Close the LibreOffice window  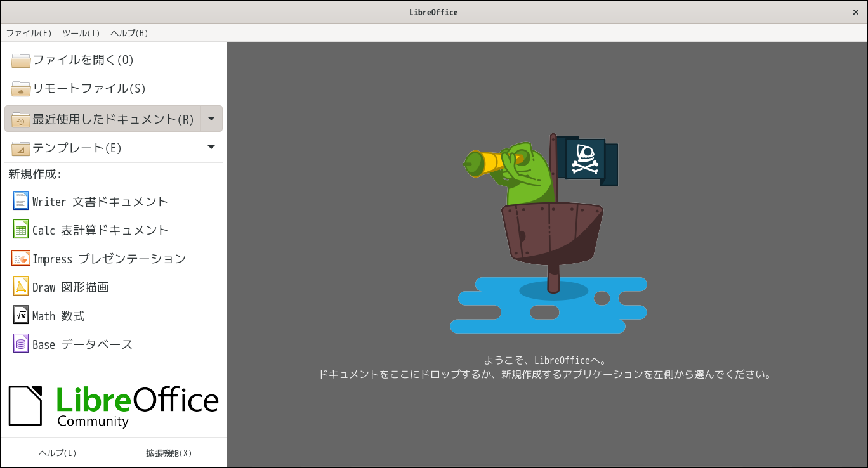point(855,12)
